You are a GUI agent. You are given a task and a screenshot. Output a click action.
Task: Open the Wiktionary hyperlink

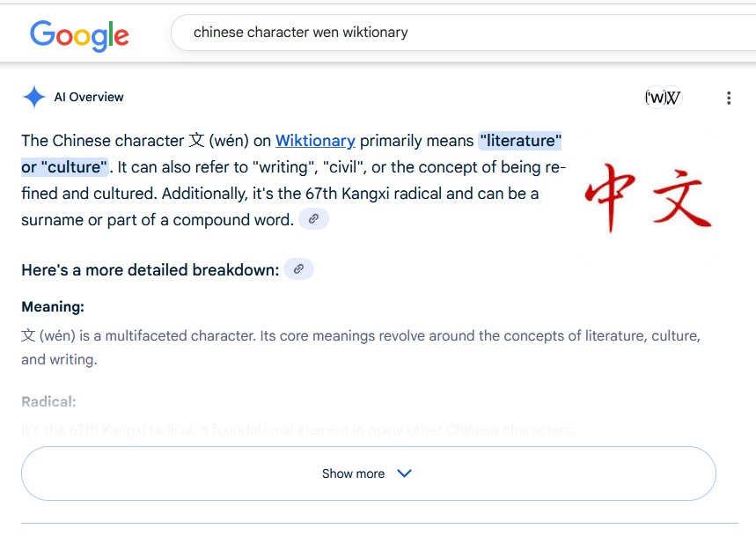coord(315,141)
